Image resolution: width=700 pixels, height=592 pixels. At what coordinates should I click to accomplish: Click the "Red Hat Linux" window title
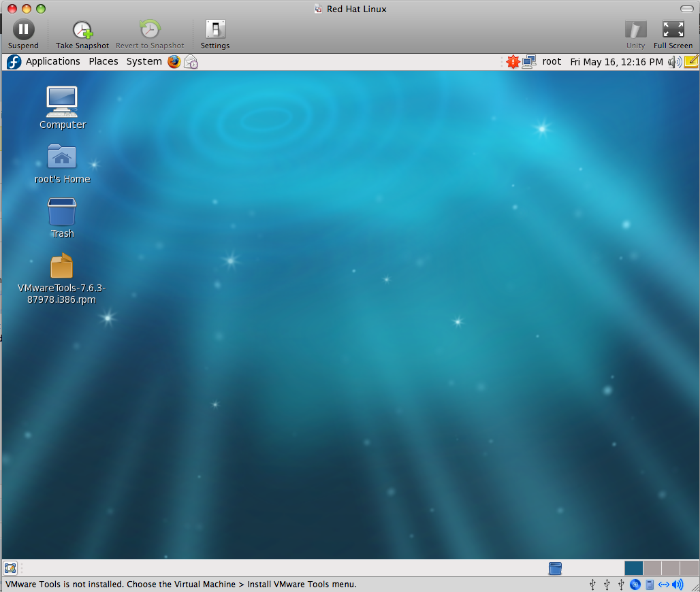pos(357,9)
